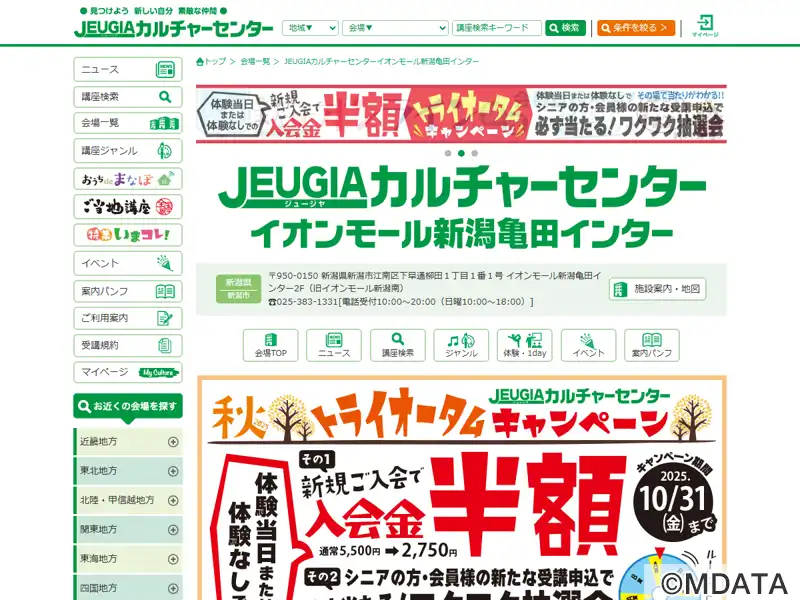Expand the 近畿地方 region

tap(128, 442)
